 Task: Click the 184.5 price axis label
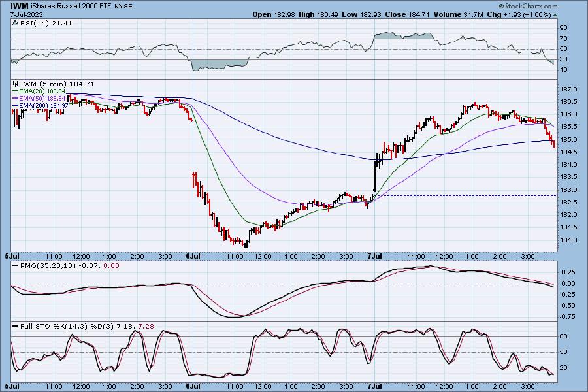pyautogui.click(x=570, y=152)
